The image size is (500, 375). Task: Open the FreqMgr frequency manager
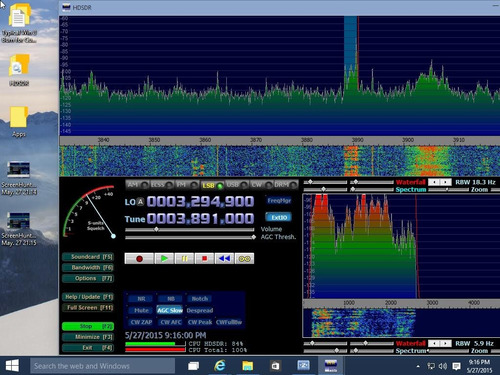279,200
